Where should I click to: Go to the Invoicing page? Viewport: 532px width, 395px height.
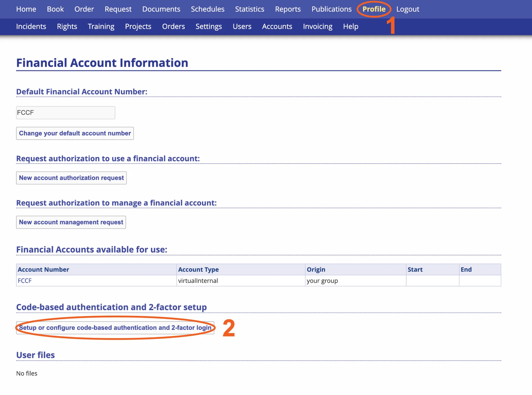click(x=318, y=26)
